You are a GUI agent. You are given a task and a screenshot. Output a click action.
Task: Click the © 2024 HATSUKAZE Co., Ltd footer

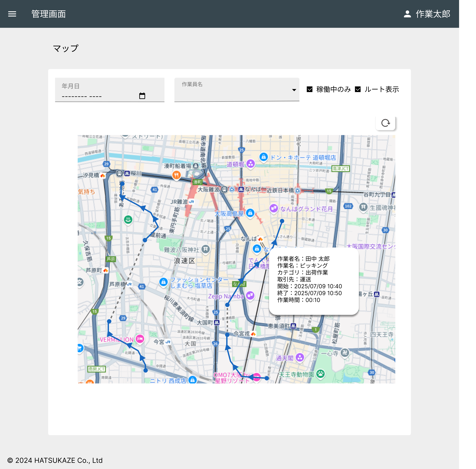pyautogui.click(x=55, y=460)
